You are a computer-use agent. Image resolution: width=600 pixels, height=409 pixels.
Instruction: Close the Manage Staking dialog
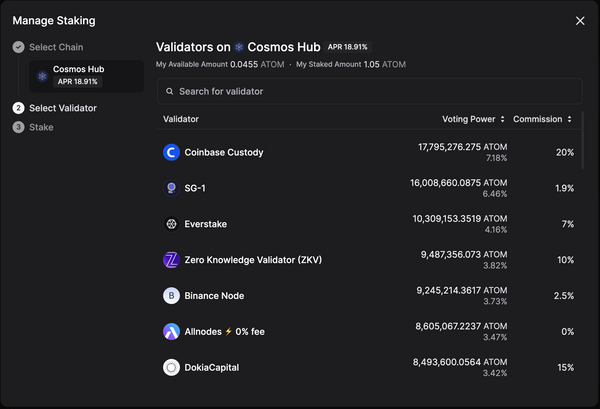pyautogui.click(x=580, y=20)
